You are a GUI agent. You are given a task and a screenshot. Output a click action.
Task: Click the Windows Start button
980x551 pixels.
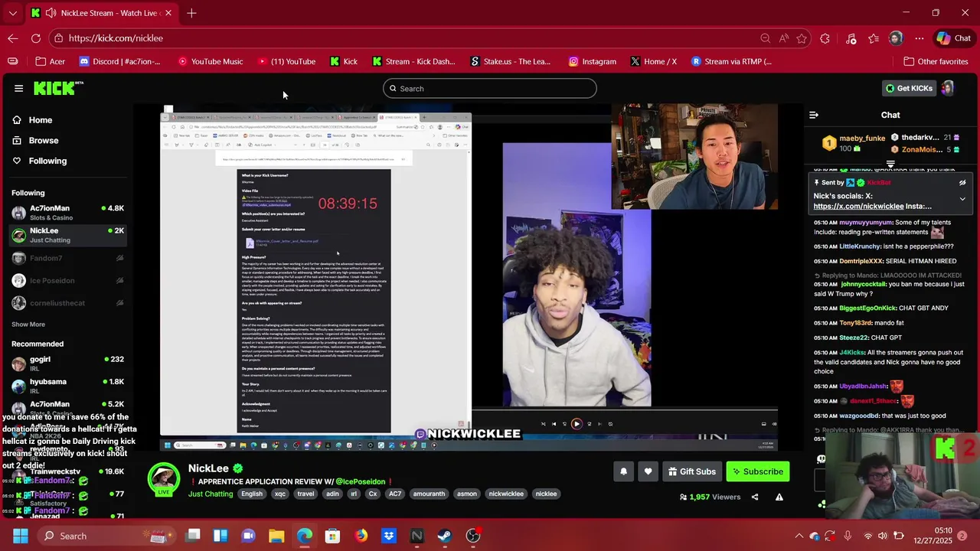click(x=20, y=536)
